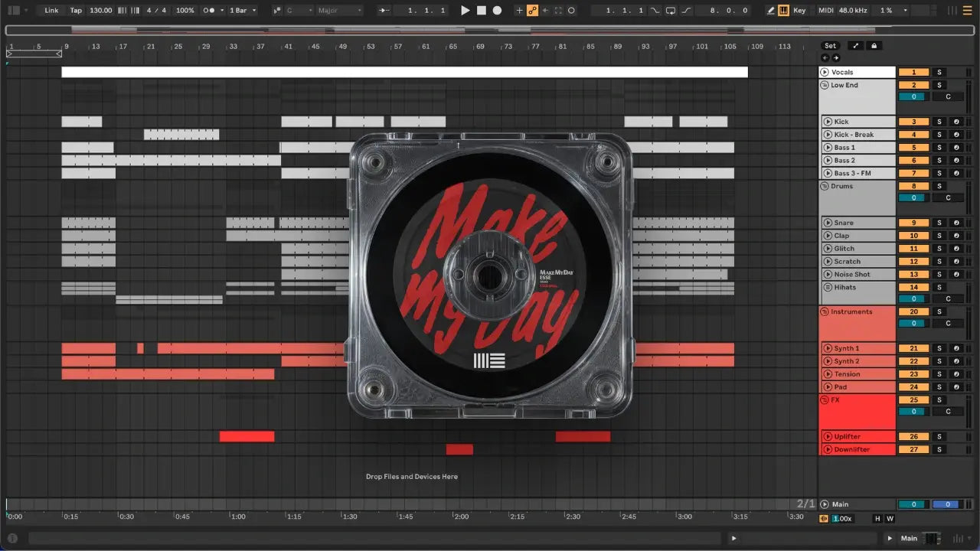Click the Play button in transport
Image resolution: width=980 pixels, height=551 pixels.
[x=465, y=11]
